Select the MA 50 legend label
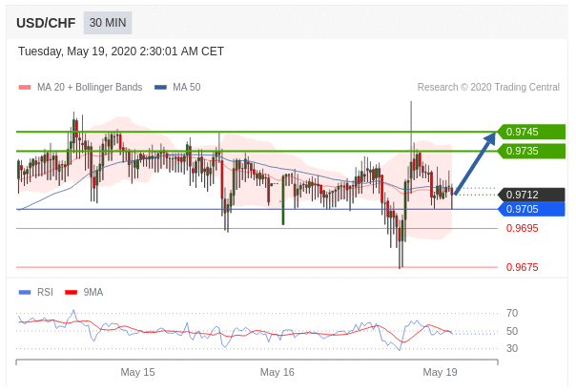Image resolution: width=576 pixels, height=392 pixels. pos(187,87)
